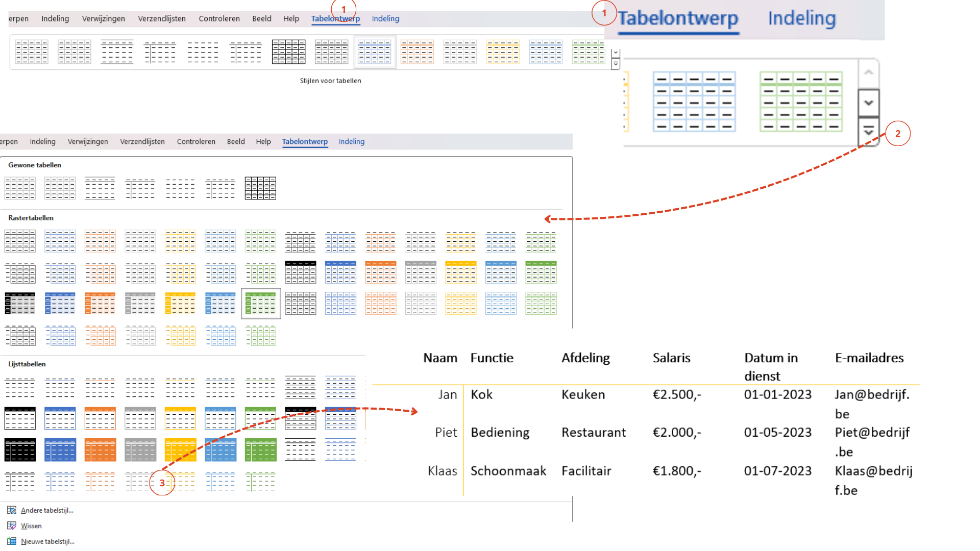Click the Wissen command text

[31, 525]
